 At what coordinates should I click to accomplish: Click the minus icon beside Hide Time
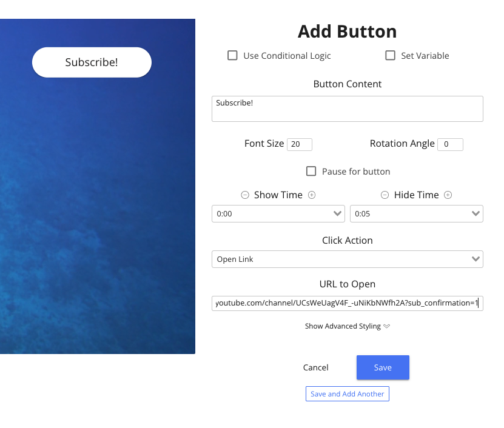coord(385,195)
